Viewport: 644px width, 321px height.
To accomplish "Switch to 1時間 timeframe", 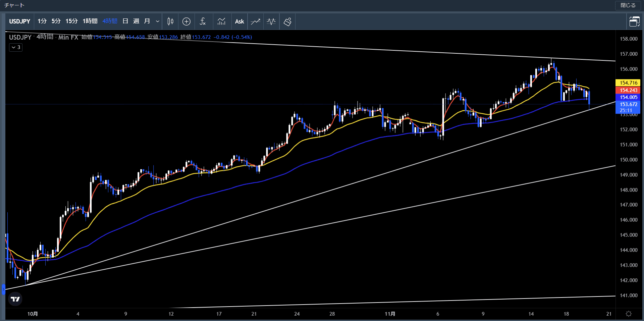I will pyautogui.click(x=90, y=21).
